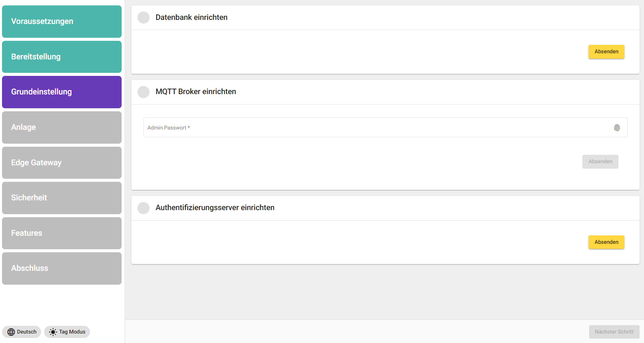
Task: Click the sun icon for Tag Modus
Action: [53, 332]
